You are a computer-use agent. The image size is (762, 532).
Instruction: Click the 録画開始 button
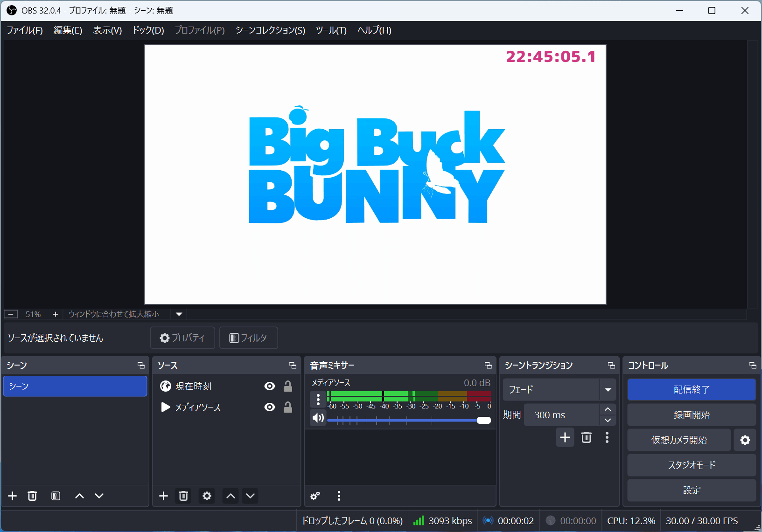click(x=691, y=415)
